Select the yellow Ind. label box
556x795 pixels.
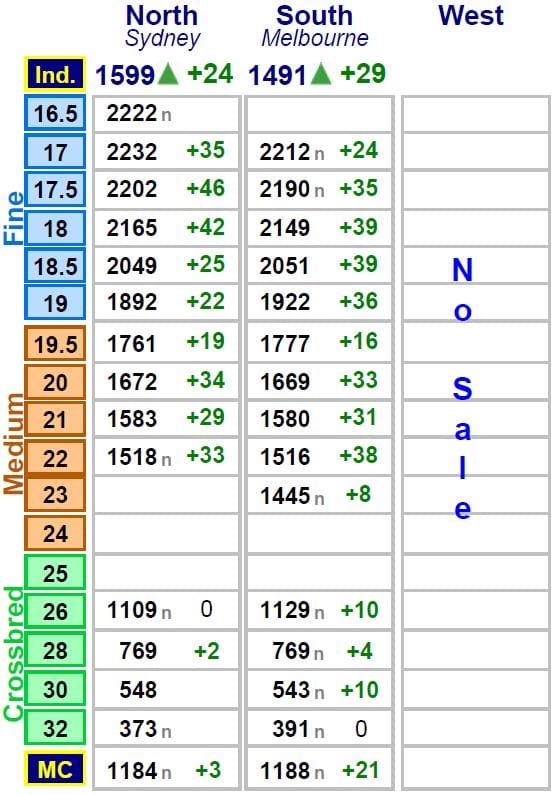click(55, 75)
